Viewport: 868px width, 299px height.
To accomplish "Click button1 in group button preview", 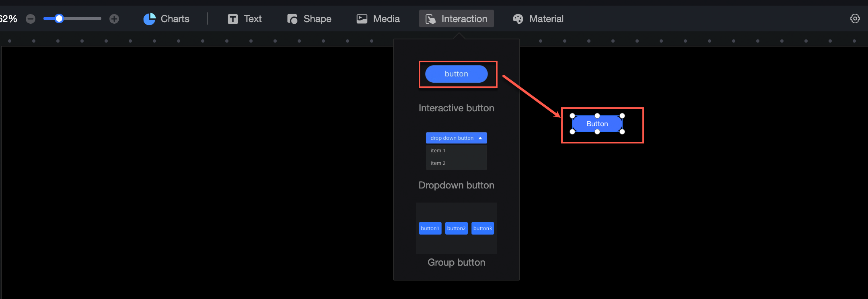I will point(430,228).
